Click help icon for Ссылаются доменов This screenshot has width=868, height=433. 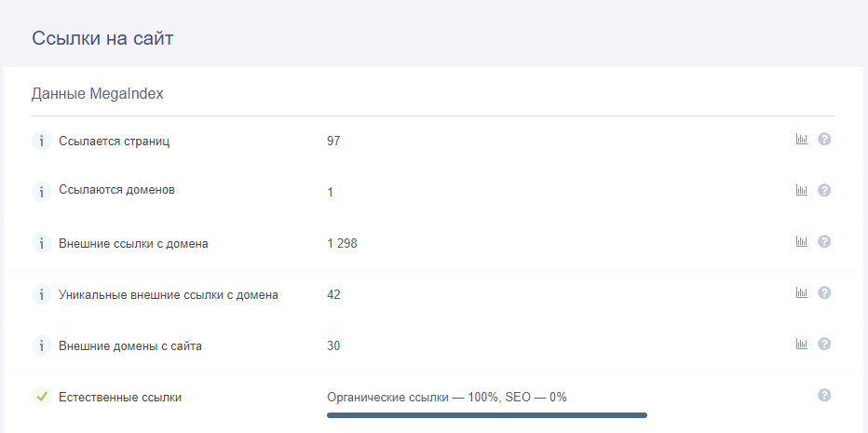[x=824, y=191]
